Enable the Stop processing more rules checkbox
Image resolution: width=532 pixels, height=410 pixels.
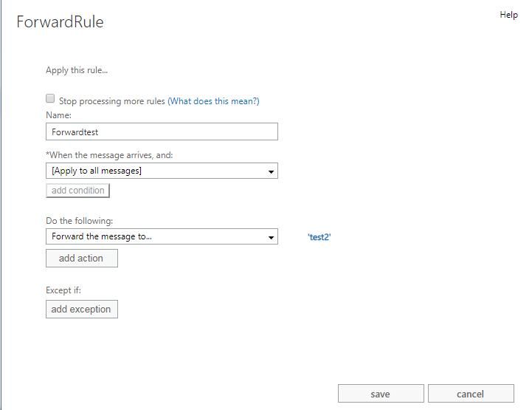tap(50, 98)
